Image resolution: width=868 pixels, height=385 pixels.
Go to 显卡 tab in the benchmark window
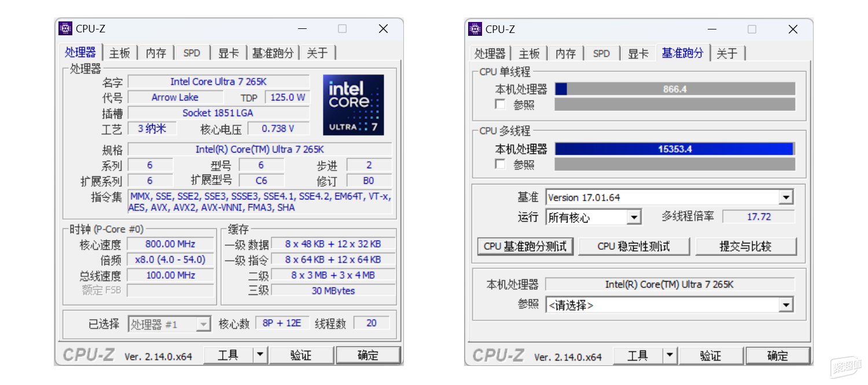638,54
